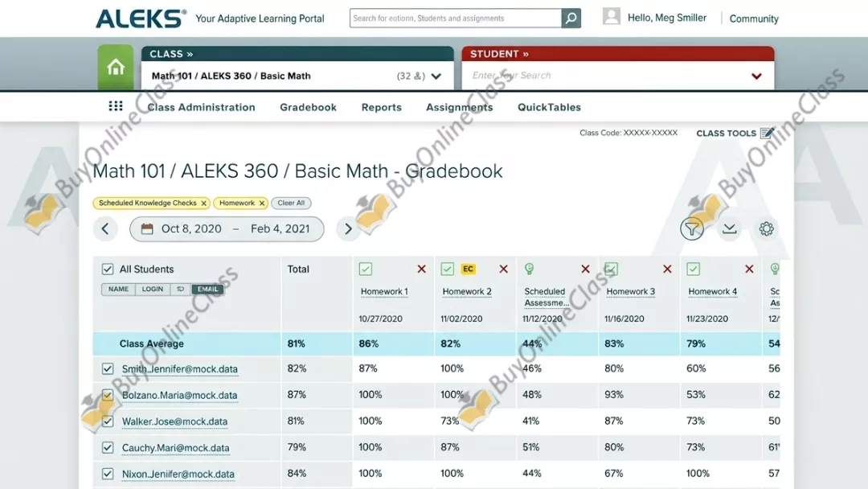Viewport: 868px width, 489px height.
Task: Click Homework 1 checkmark type icon
Action: (x=366, y=269)
